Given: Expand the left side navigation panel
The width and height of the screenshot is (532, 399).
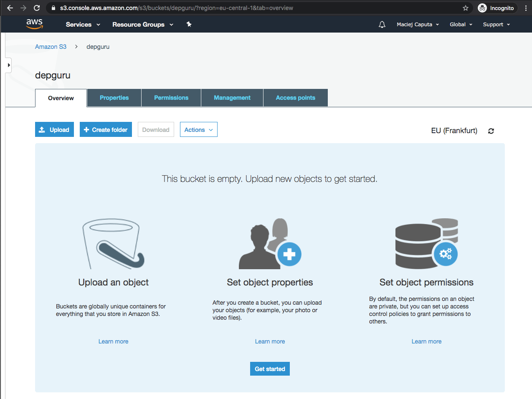Looking at the screenshot, I should [8, 65].
